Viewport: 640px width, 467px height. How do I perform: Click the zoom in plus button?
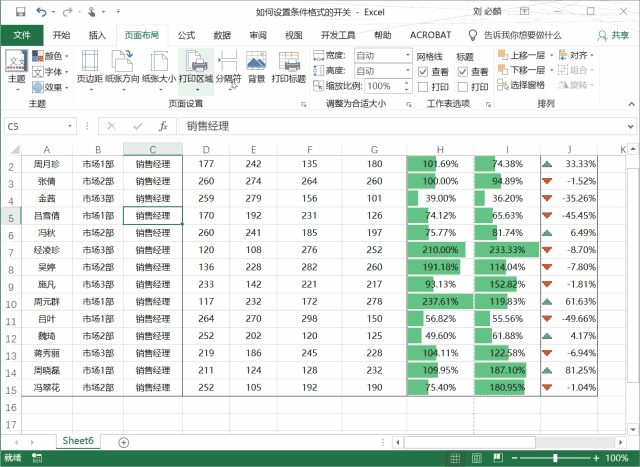596,458
